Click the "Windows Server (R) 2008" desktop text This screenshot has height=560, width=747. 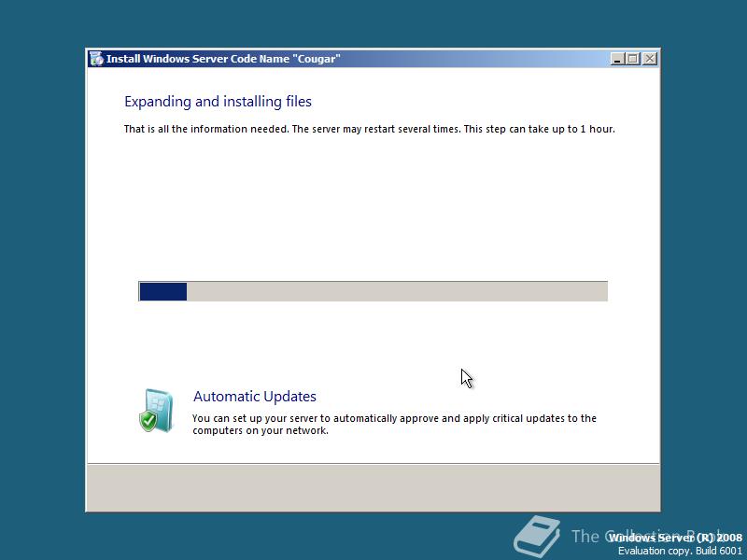coord(675,538)
